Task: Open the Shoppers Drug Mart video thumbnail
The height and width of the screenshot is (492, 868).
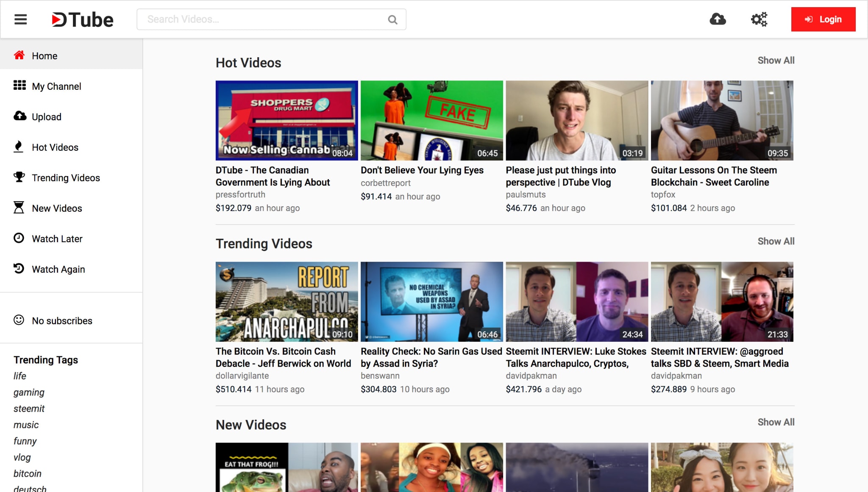Action: click(x=287, y=120)
